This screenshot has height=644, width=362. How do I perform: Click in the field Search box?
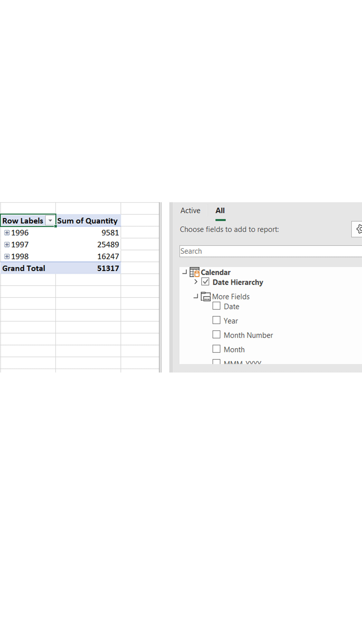270,251
